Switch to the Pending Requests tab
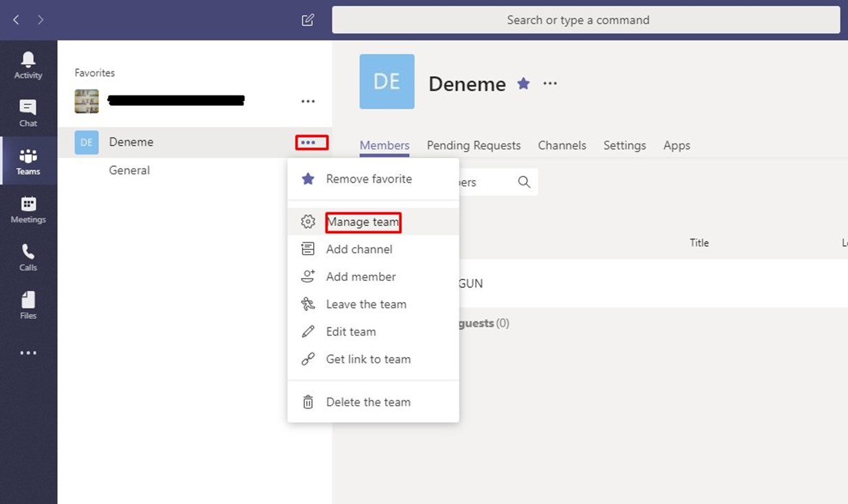Image resolution: width=848 pixels, height=504 pixels. click(474, 146)
